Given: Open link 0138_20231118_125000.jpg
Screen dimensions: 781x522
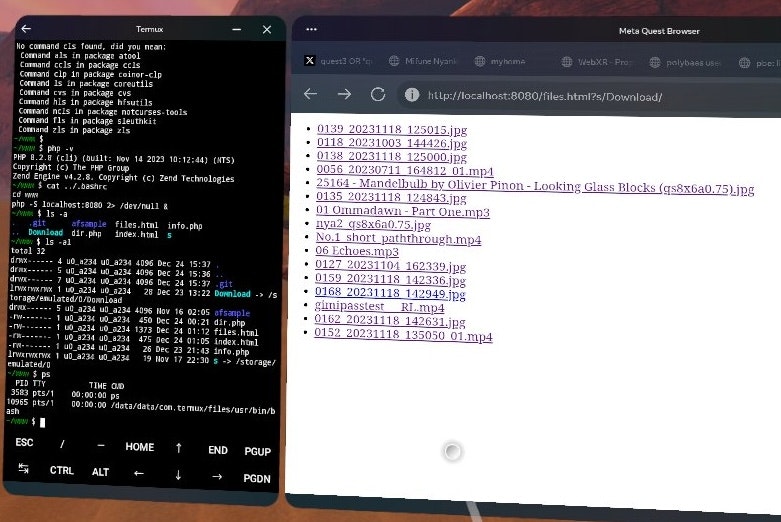Looking at the screenshot, I should [x=391, y=157].
